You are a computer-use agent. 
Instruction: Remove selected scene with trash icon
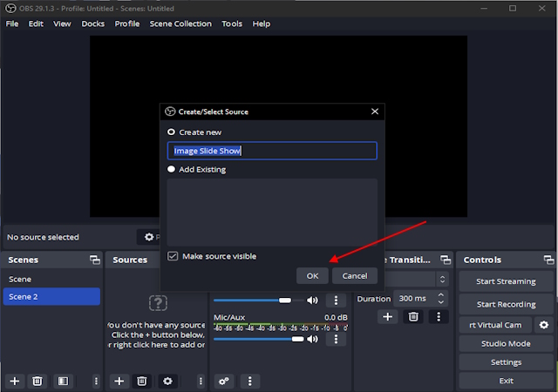[x=37, y=381]
